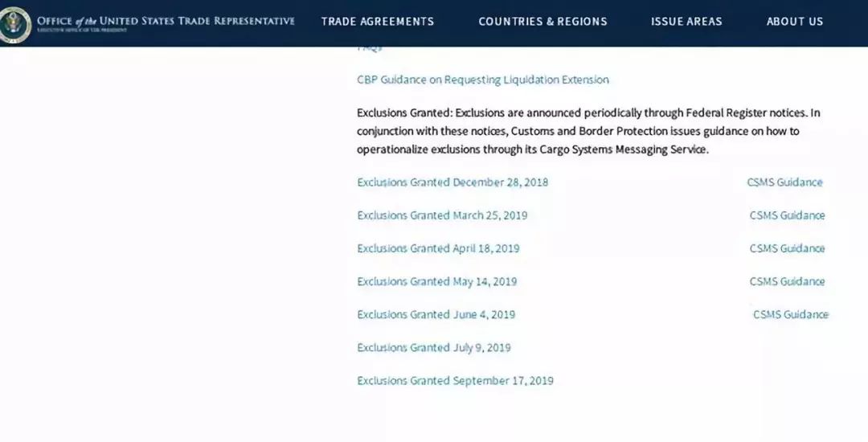The width and height of the screenshot is (868, 442).
Task: Open CSMS Guidance for June 4, 2019
Action: [x=791, y=315]
